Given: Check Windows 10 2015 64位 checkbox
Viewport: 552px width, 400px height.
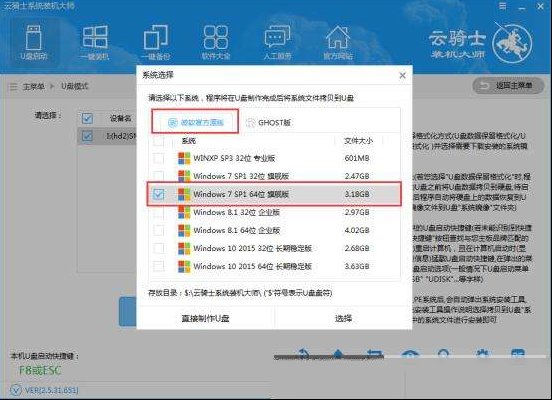Looking at the screenshot, I should (158, 266).
